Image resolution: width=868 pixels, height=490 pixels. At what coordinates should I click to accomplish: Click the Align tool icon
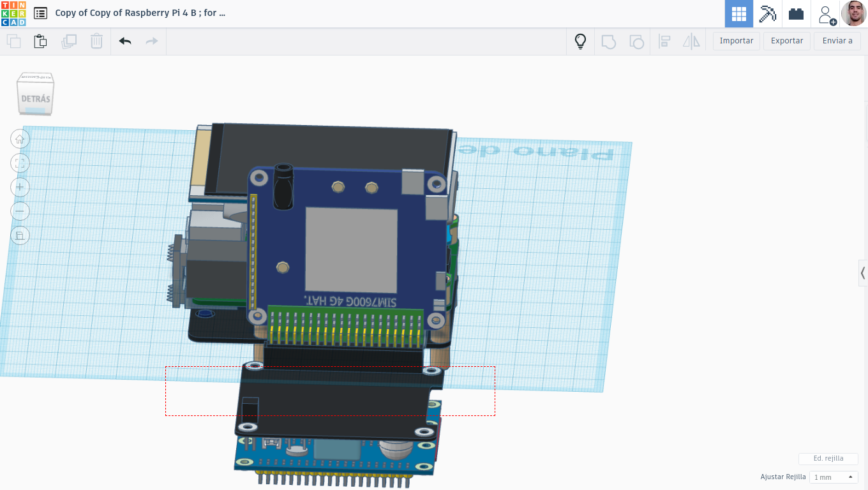664,42
